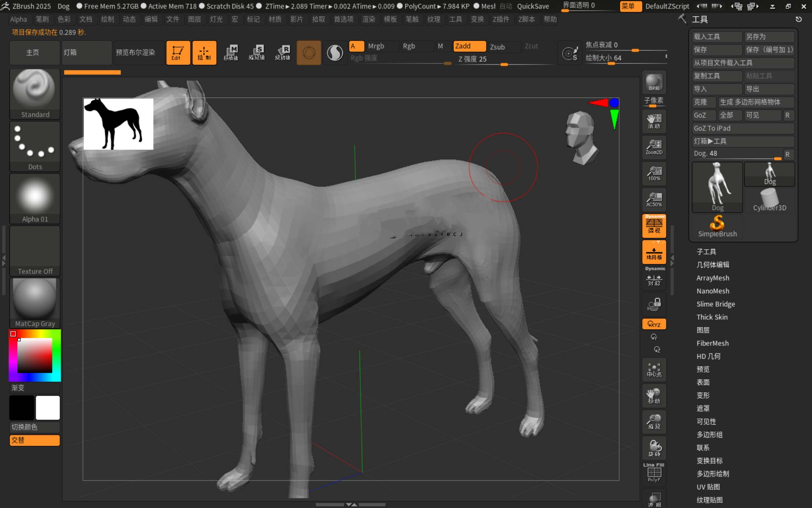Image resolution: width=812 pixels, height=508 pixels.
Task: Click the Standard brush icon
Action: [35, 91]
